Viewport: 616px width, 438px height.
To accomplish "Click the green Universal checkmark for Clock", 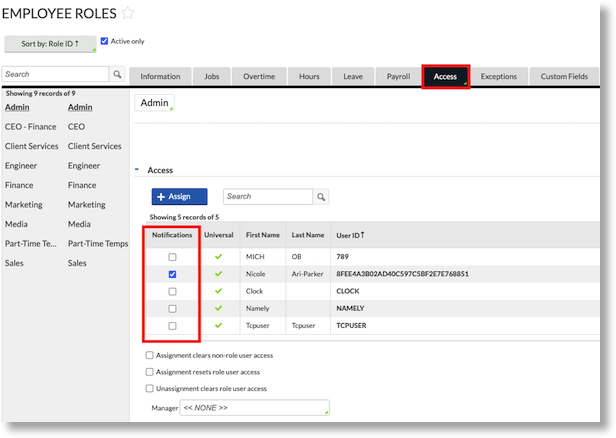I will (218, 291).
